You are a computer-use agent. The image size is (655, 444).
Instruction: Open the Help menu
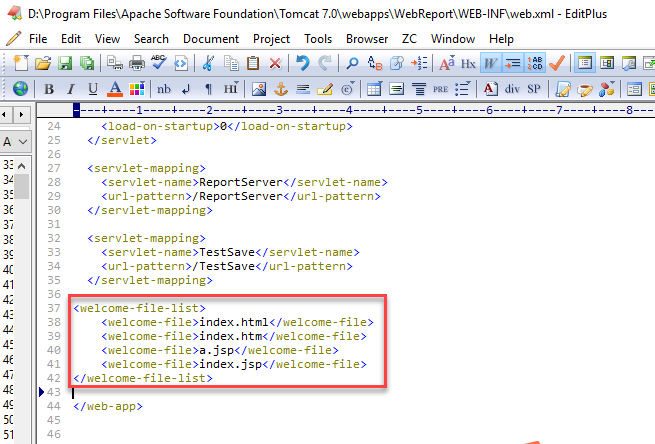[x=501, y=39]
